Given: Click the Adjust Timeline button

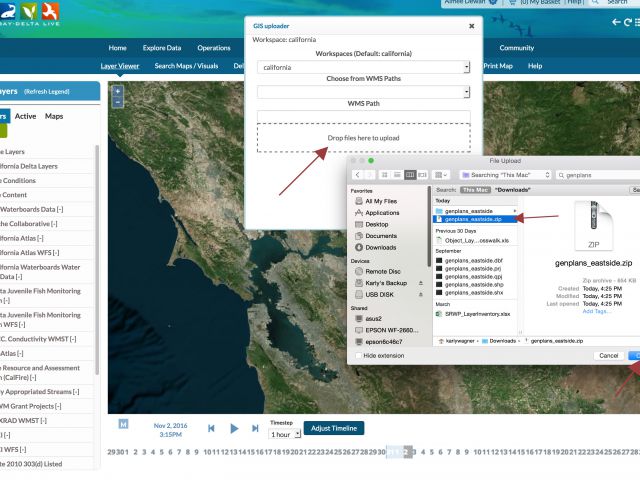Looking at the screenshot, I should click(334, 428).
